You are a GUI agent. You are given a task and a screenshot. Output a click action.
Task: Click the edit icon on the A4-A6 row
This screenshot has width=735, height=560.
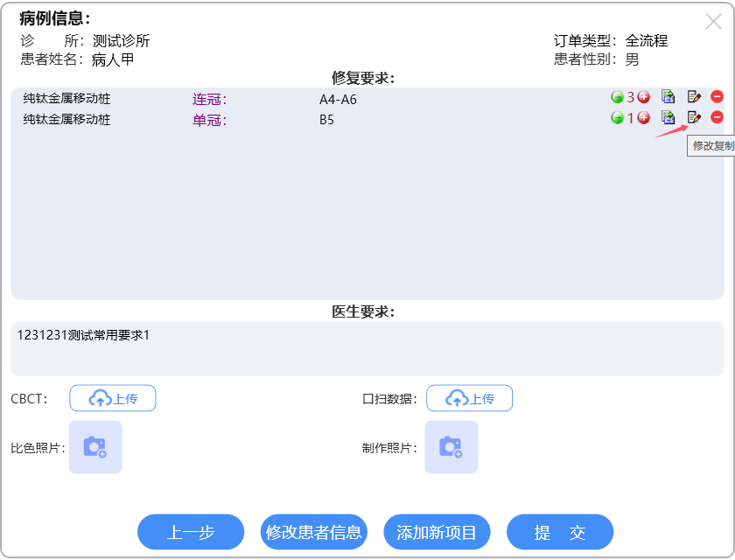tap(694, 96)
